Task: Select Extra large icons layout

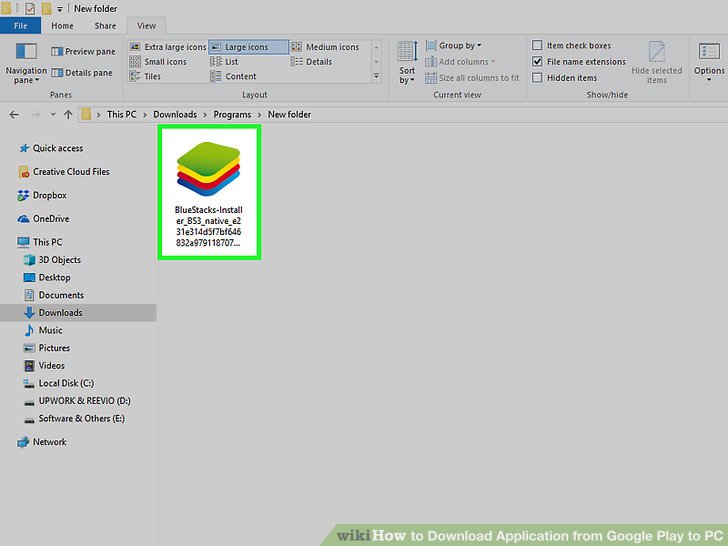Action: (168, 47)
